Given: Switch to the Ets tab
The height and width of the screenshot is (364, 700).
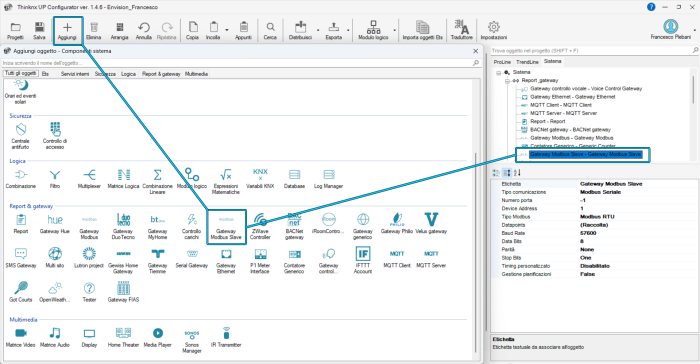Looking at the screenshot, I should (x=46, y=74).
